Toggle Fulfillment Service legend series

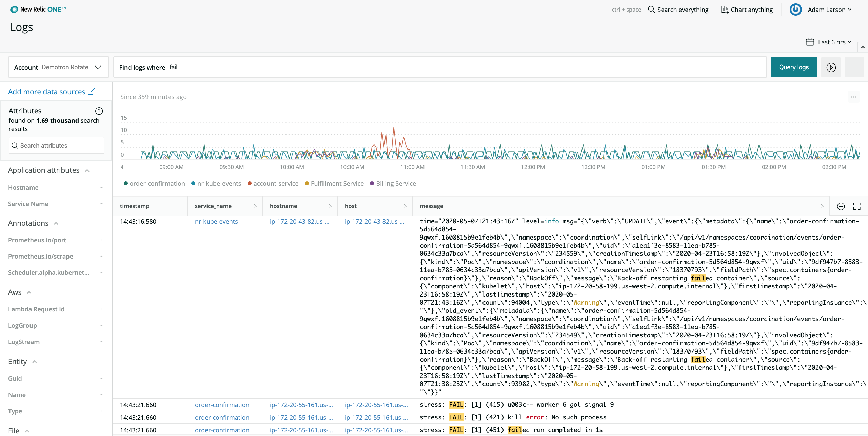coord(334,183)
